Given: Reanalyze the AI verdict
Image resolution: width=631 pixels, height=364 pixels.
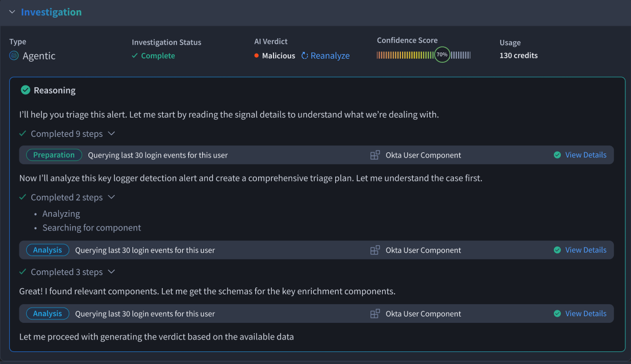Looking at the screenshot, I should click(325, 55).
